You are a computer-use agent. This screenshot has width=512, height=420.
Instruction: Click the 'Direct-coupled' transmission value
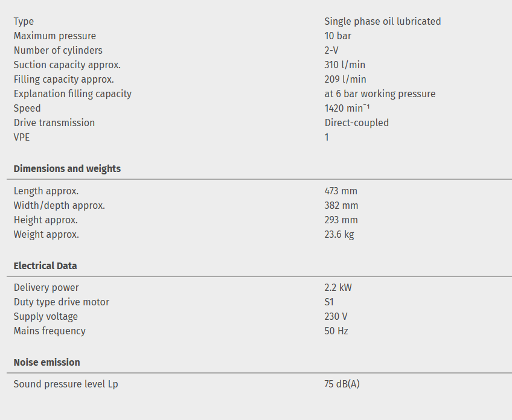(x=356, y=123)
